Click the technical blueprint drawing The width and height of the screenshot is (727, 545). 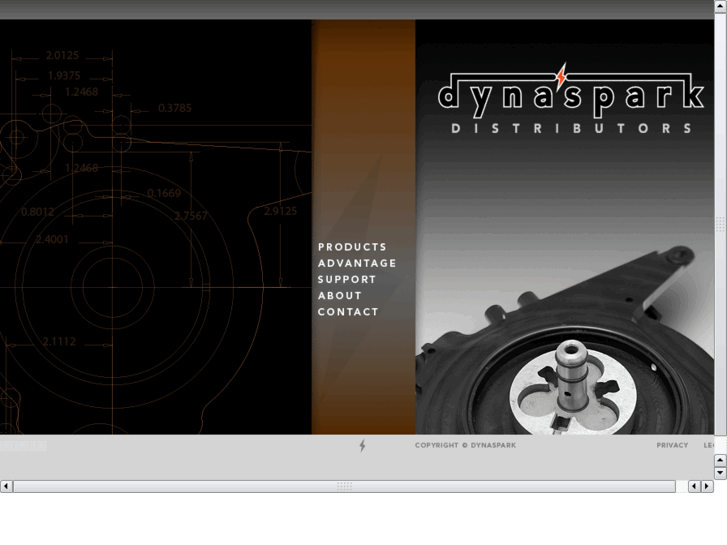(150, 230)
